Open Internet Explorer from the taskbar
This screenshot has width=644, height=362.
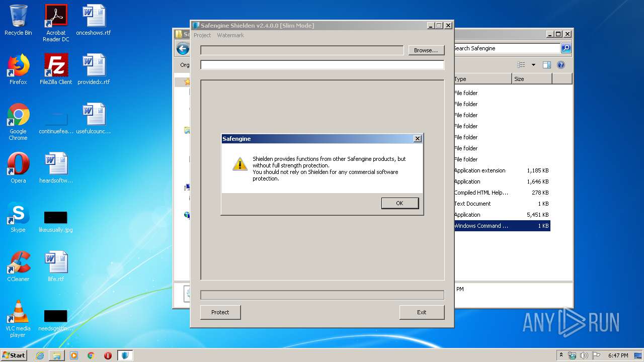point(40,355)
